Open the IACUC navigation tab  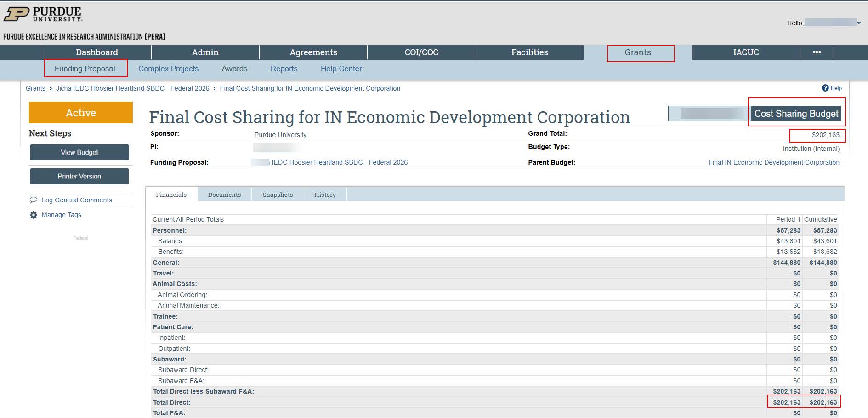[x=746, y=52]
